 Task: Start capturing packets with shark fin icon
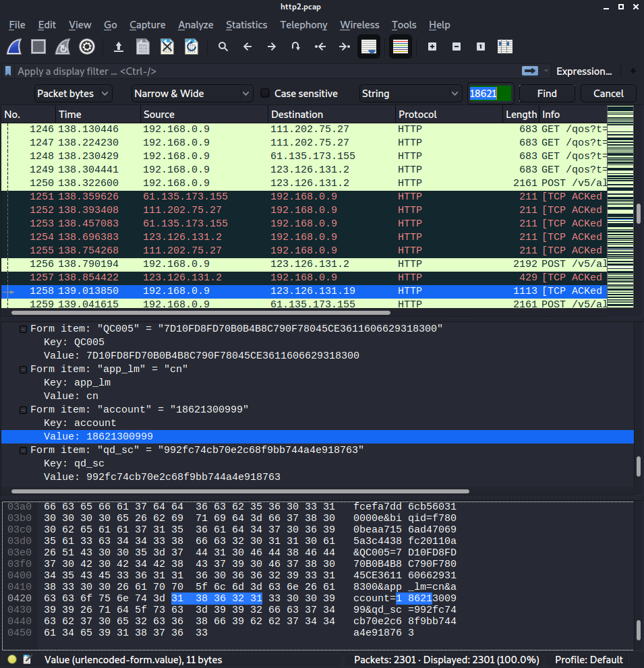(x=14, y=47)
